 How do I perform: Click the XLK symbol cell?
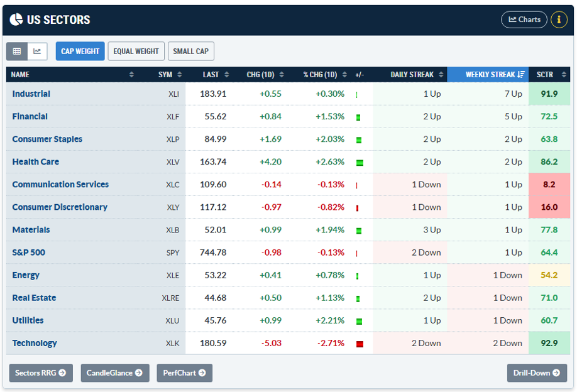pyautogui.click(x=172, y=344)
